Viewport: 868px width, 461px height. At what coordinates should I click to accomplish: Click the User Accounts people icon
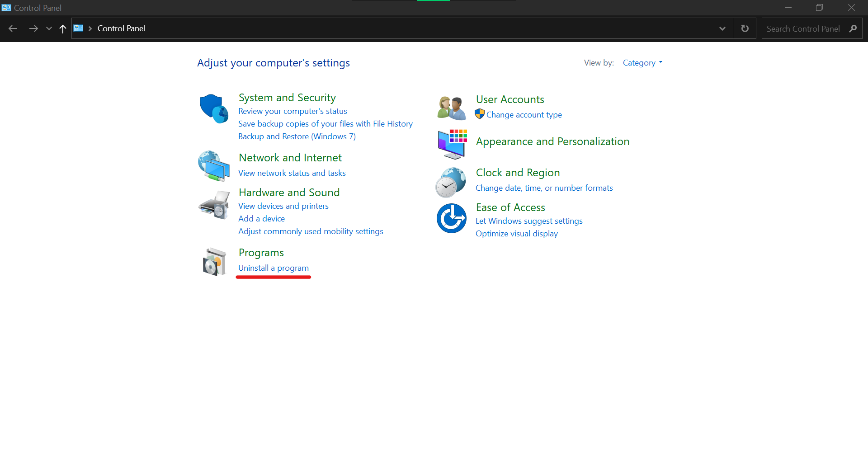click(451, 108)
